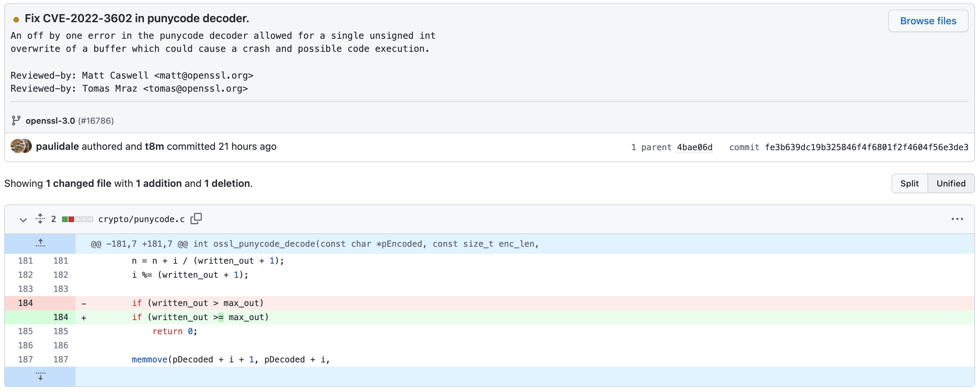Click the git branch icon beside openssl-3.0

click(x=16, y=121)
